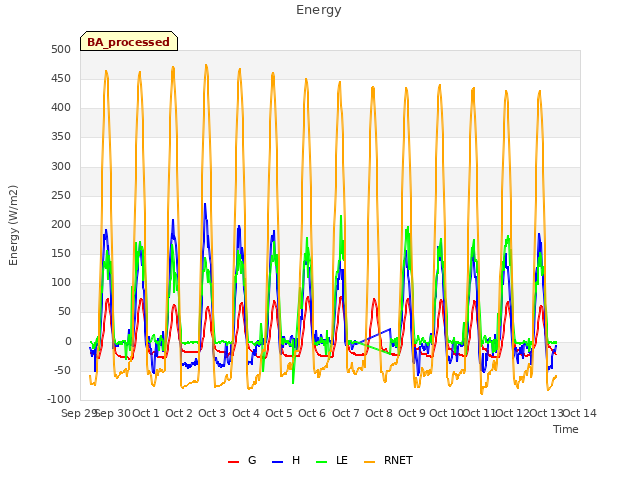The width and height of the screenshot is (640, 480).
Task: Click the 150 y-axis tick label
Action: 61,253
